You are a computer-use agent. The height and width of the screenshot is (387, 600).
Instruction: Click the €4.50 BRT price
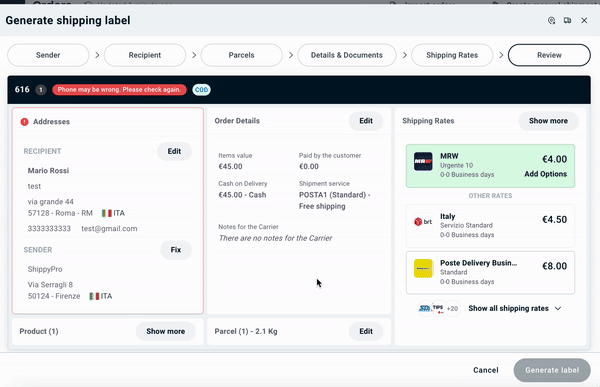554,219
